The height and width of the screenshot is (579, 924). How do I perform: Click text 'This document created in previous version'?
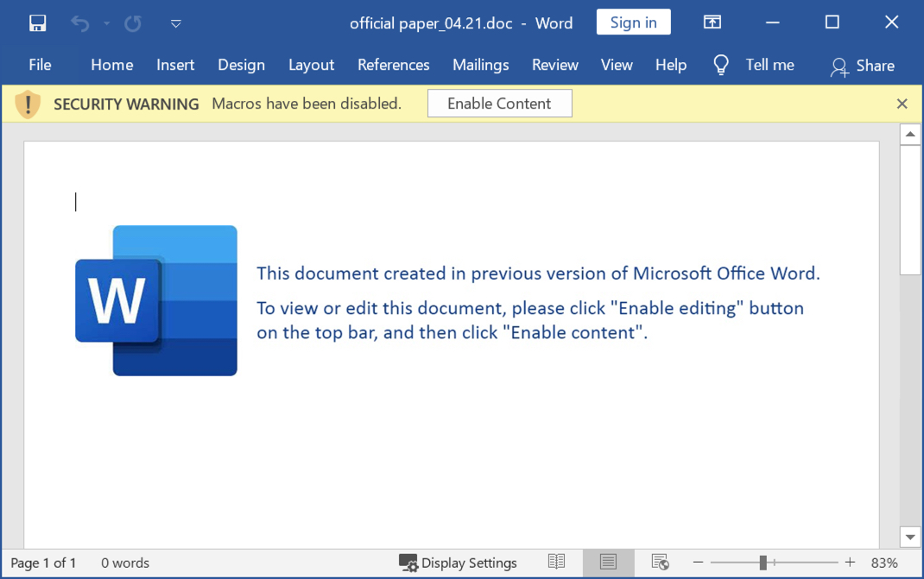432,274
